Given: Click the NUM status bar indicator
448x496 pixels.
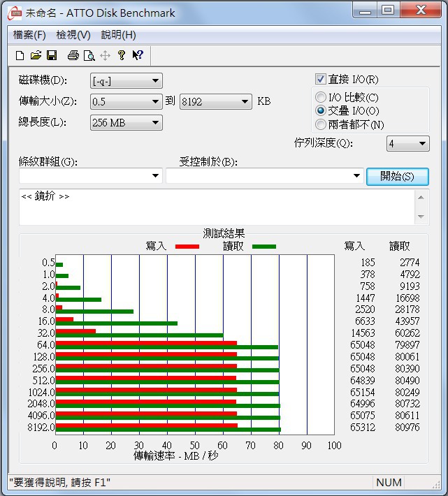Looking at the screenshot, I should pos(389,483).
